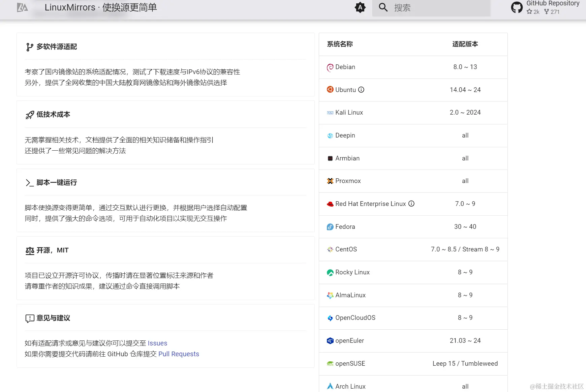Click the Rocky Linux logo
The width and height of the screenshot is (586, 392).
coord(330,272)
